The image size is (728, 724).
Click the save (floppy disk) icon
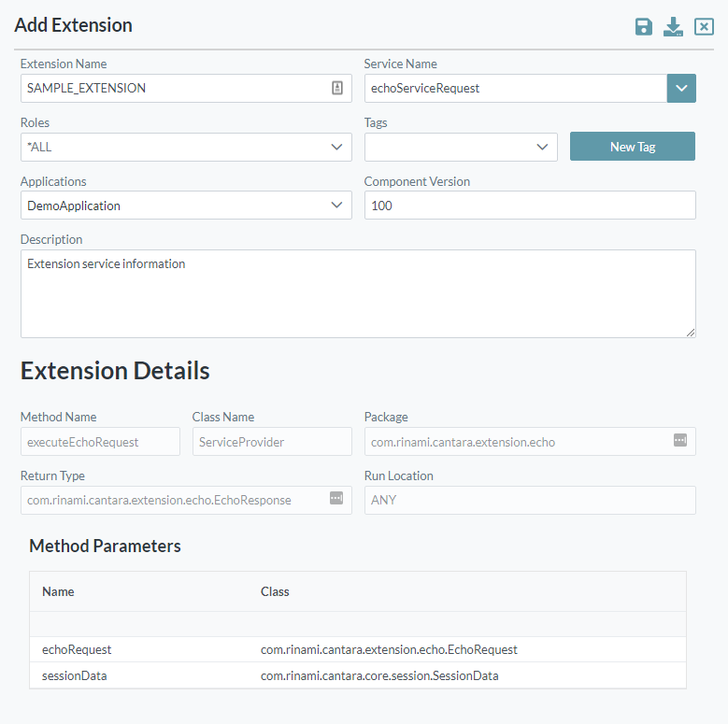tap(644, 27)
